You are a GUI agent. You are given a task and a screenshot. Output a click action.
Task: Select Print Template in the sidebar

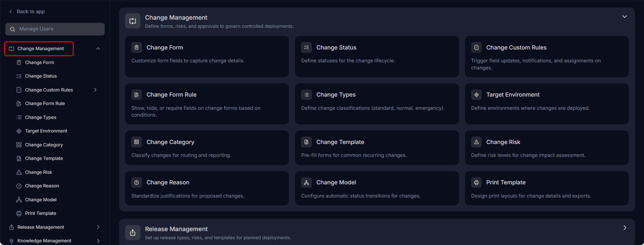pos(41,213)
